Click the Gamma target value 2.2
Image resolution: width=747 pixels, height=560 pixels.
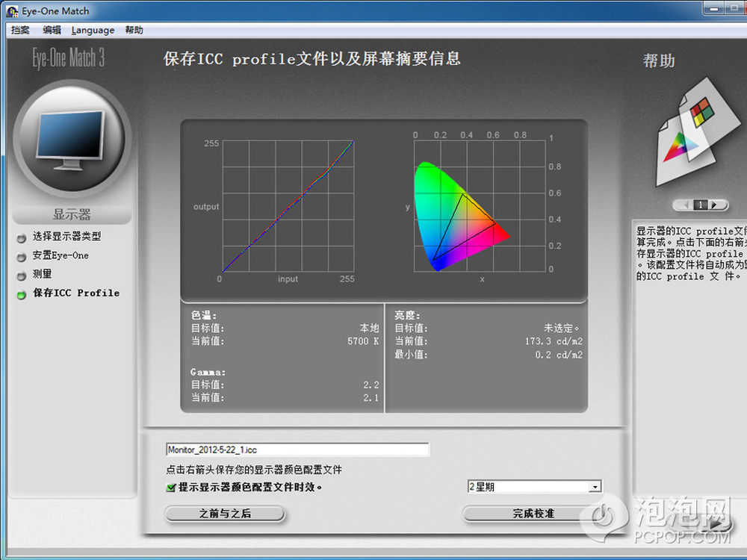click(371, 385)
